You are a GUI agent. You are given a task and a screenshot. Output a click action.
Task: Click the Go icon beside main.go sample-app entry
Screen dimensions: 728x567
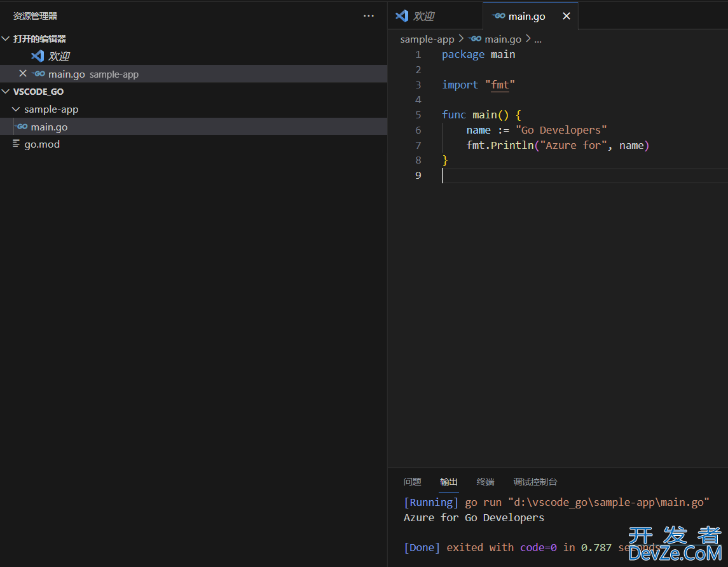point(39,74)
